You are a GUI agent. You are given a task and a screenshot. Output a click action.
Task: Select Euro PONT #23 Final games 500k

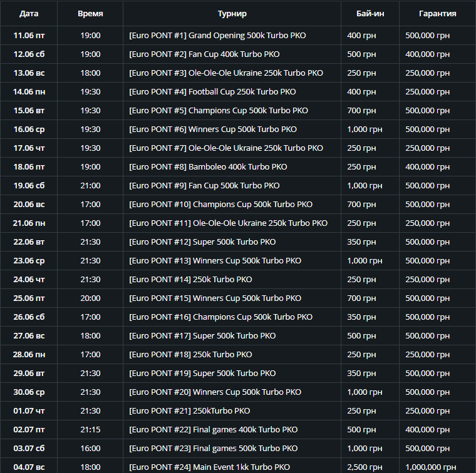(x=213, y=449)
